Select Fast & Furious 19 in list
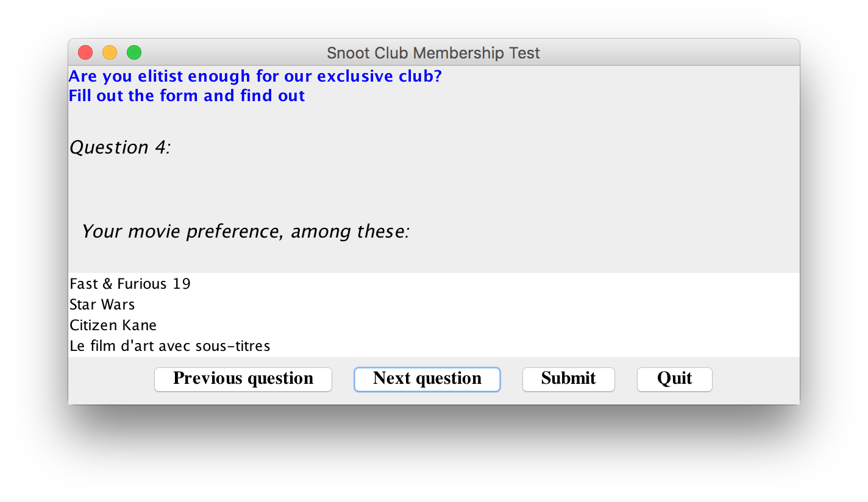Image resolution: width=868 pixels, height=502 pixels. click(x=130, y=284)
